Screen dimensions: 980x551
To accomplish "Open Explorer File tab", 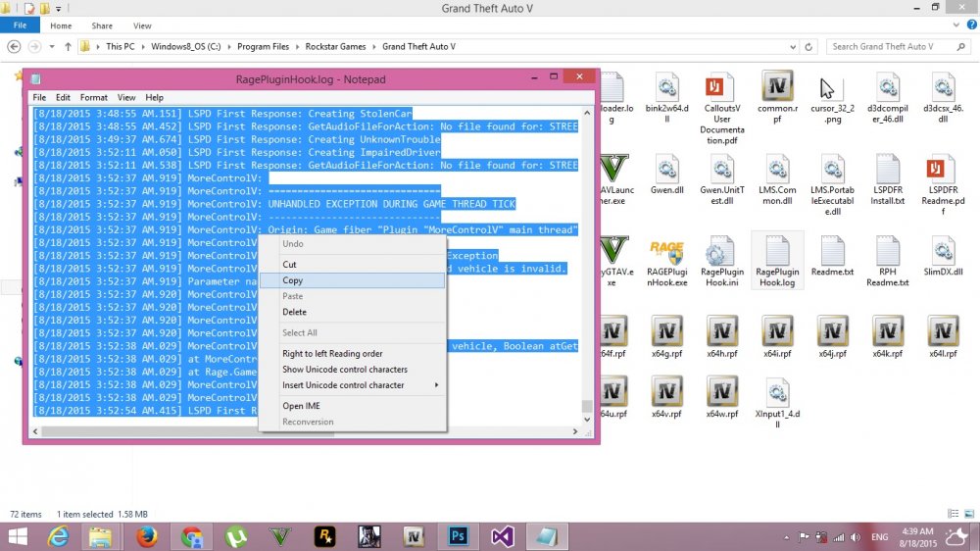I will click(x=20, y=25).
